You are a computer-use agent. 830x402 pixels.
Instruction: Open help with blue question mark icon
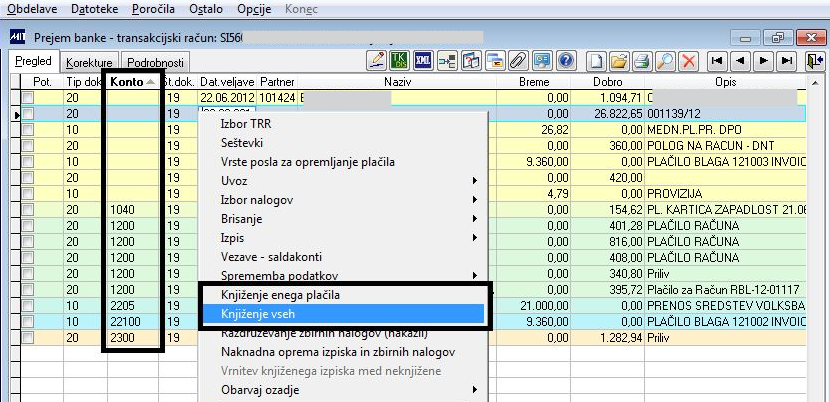(565, 60)
